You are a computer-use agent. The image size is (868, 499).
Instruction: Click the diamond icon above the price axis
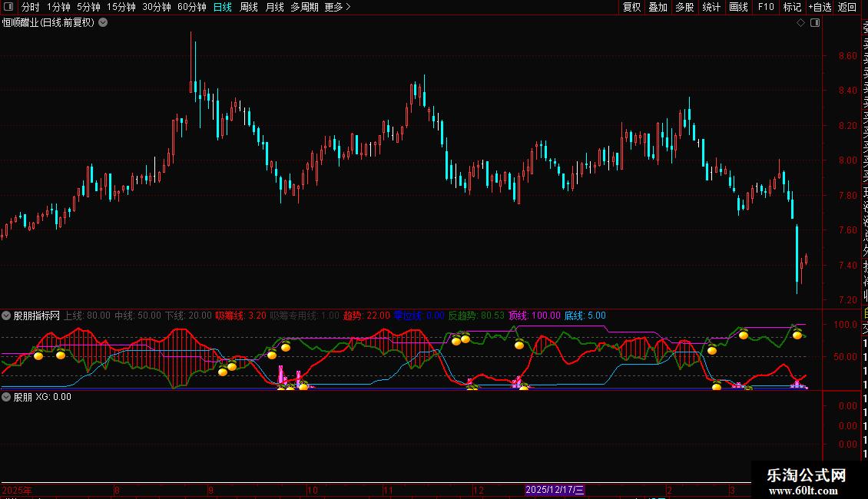point(800,23)
